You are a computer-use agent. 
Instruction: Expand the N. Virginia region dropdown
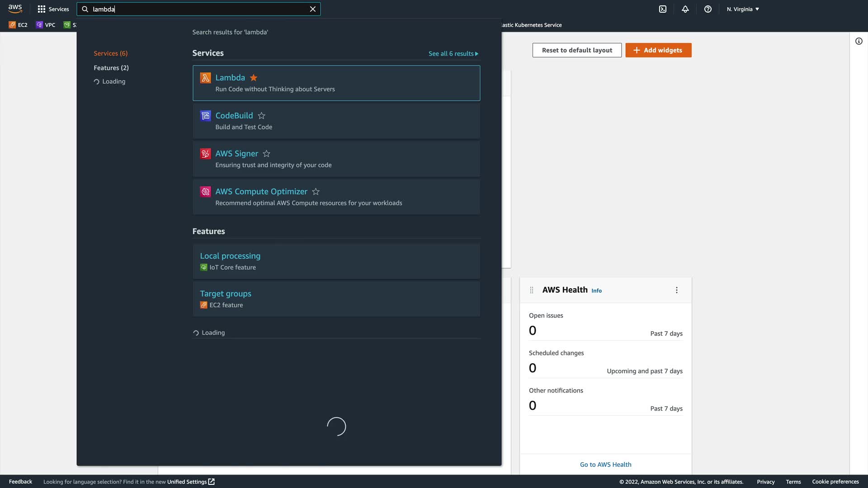point(743,9)
